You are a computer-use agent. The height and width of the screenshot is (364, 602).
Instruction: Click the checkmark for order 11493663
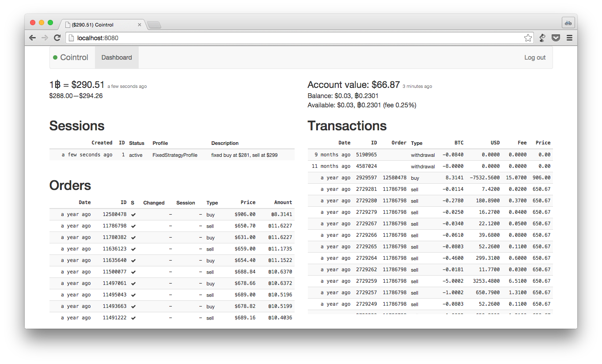coord(133,306)
